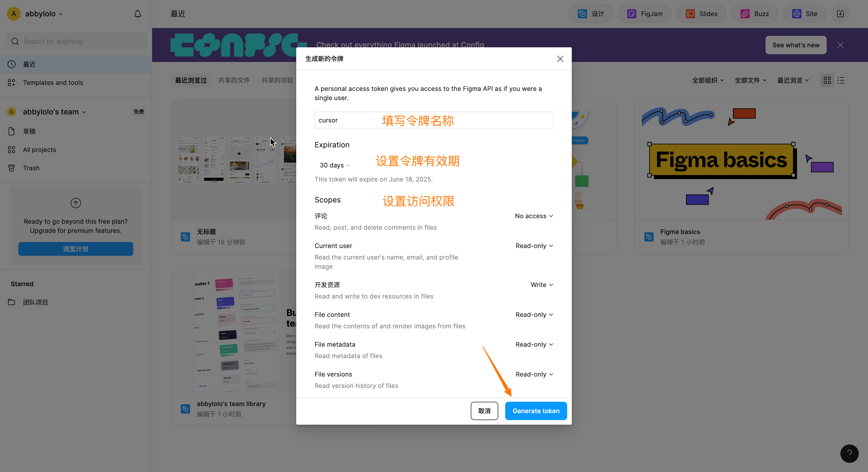Click the 团队项目 folder icon

(11, 302)
